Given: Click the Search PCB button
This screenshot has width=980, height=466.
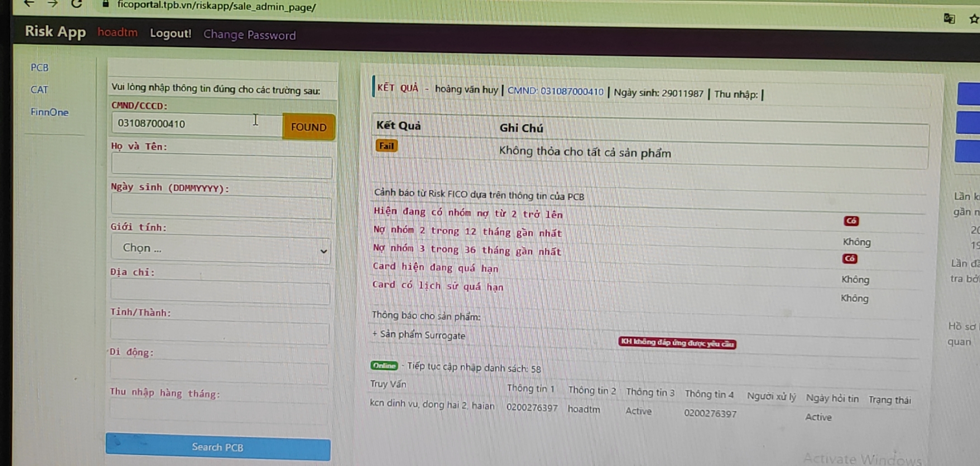Looking at the screenshot, I should 218,447.
